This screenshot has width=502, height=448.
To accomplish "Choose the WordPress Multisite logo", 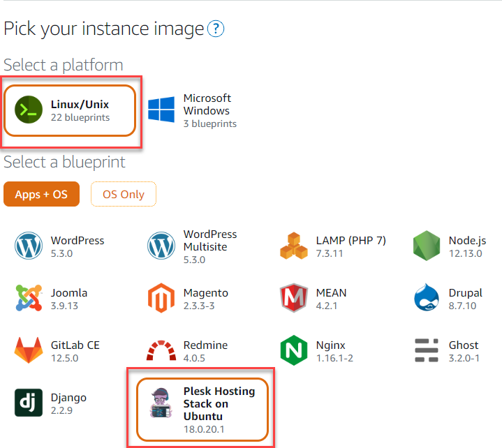I will [161, 246].
